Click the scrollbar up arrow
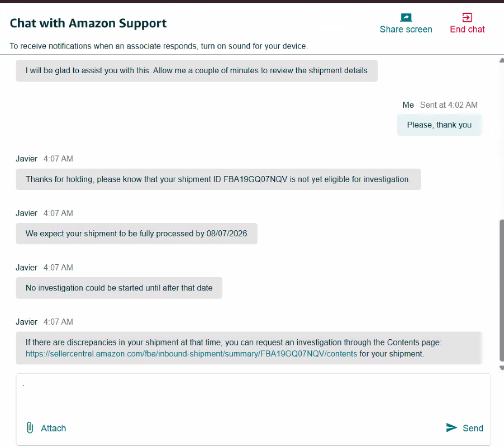 click(x=501, y=60)
